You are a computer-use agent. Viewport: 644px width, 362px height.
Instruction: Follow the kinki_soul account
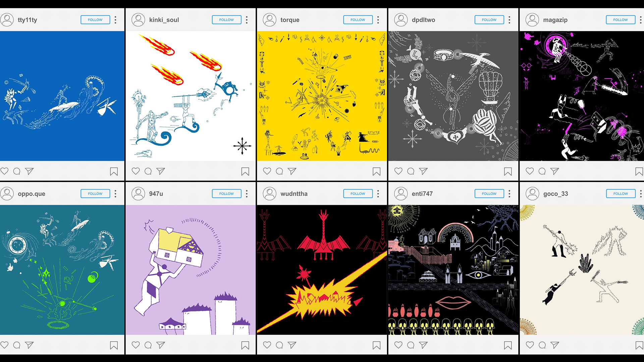click(x=226, y=20)
